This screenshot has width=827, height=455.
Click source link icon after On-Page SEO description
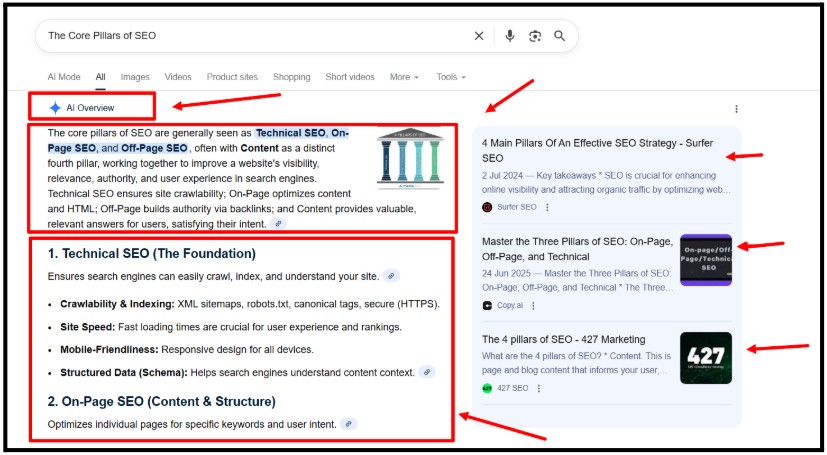coord(349,424)
